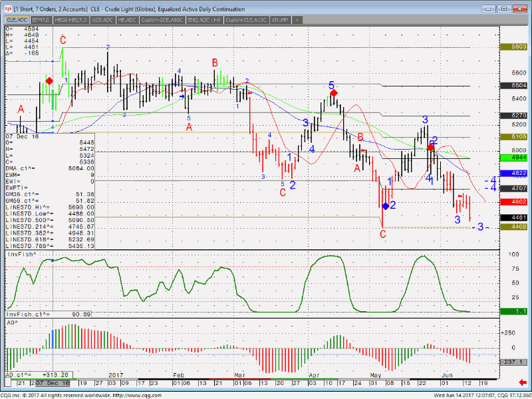
Task: Click the H= 4649 header value
Action: [x=22, y=35]
